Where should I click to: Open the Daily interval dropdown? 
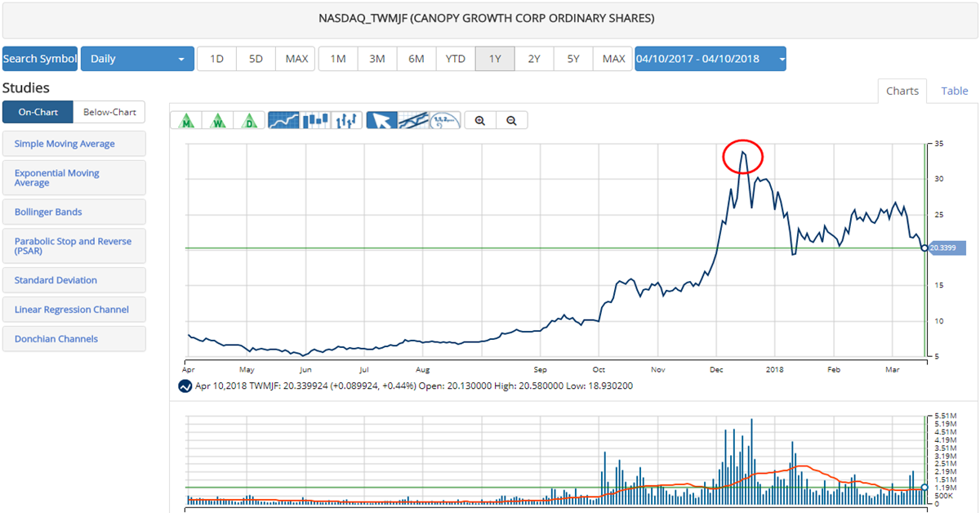(x=137, y=58)
